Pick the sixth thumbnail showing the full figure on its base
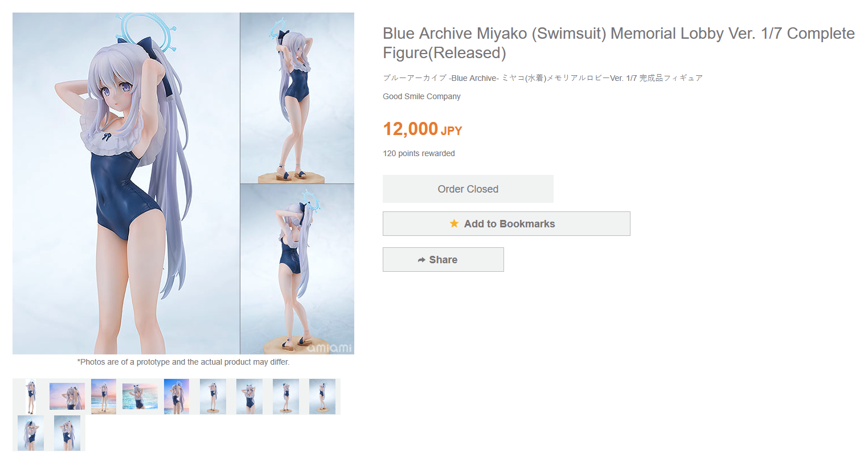 (213, 397)
